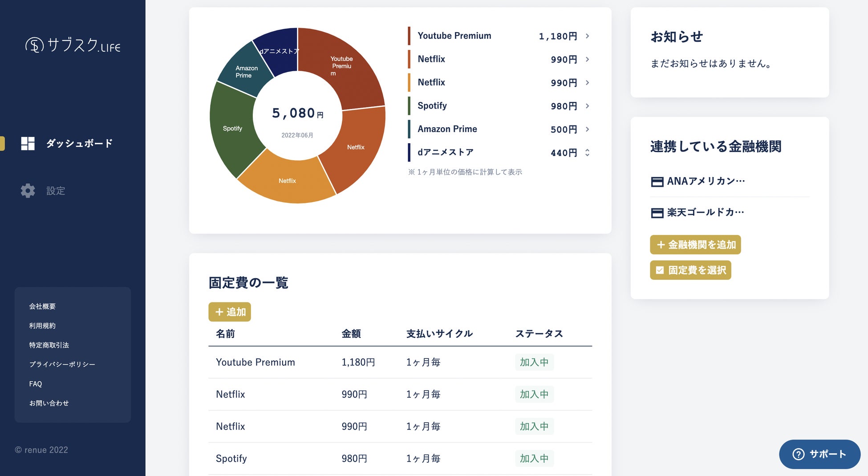Viewport: 868px width, 476px height.
Task: Click the settings gear icon
Action: (28, 190)
